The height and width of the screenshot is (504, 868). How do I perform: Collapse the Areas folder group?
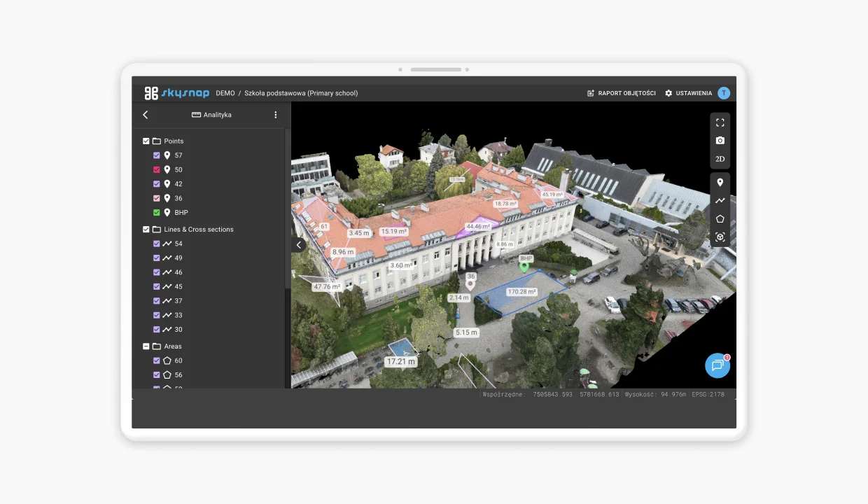tap(146, 346)
